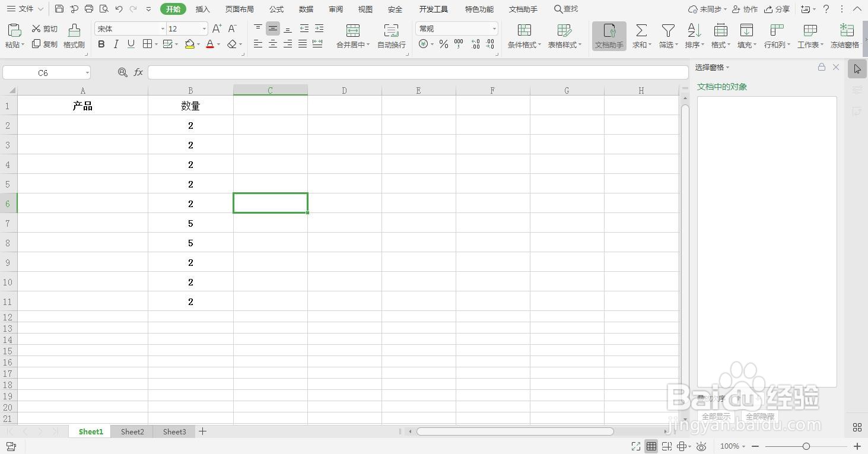This screenshot has height=454, width=868.
Task: Click the zoom/search icon beside the fx button
Action: (123, 72)
